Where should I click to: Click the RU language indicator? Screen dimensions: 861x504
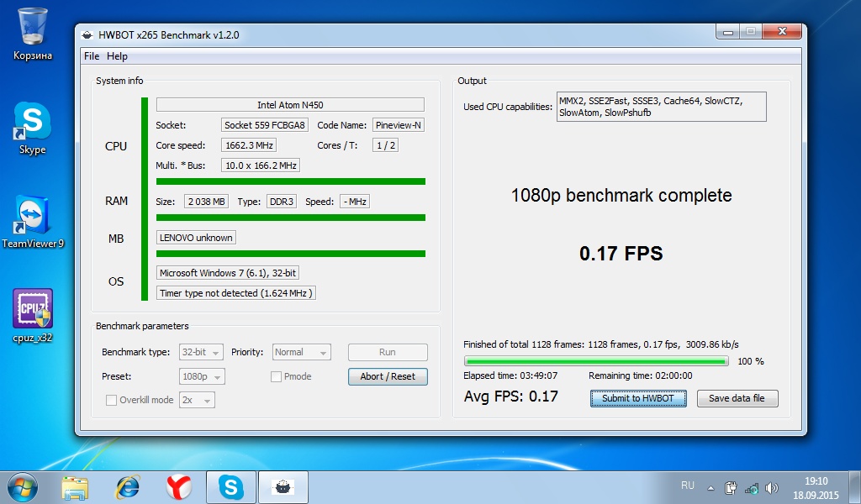tap(688, 486)
